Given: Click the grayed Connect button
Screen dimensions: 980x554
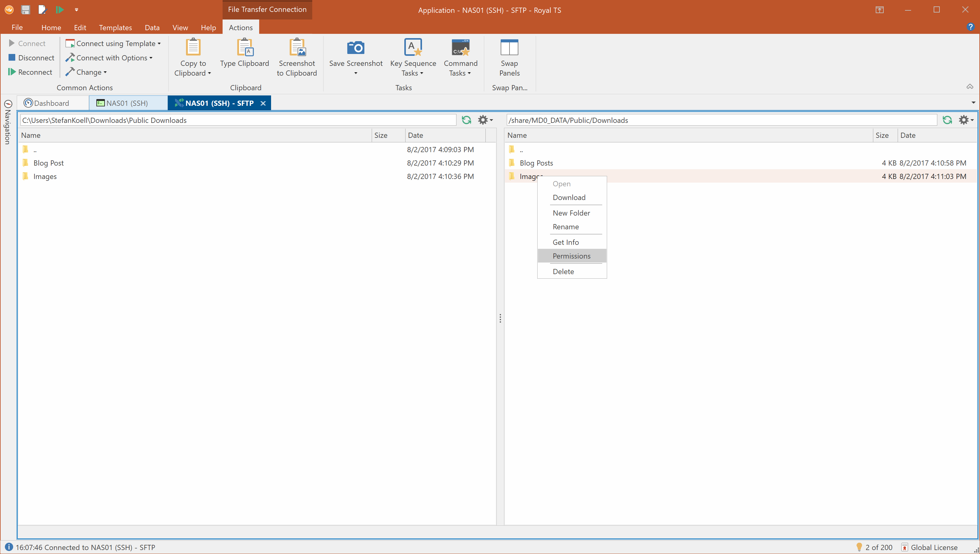Looking at the screenshot, I should tap(27, 43).
